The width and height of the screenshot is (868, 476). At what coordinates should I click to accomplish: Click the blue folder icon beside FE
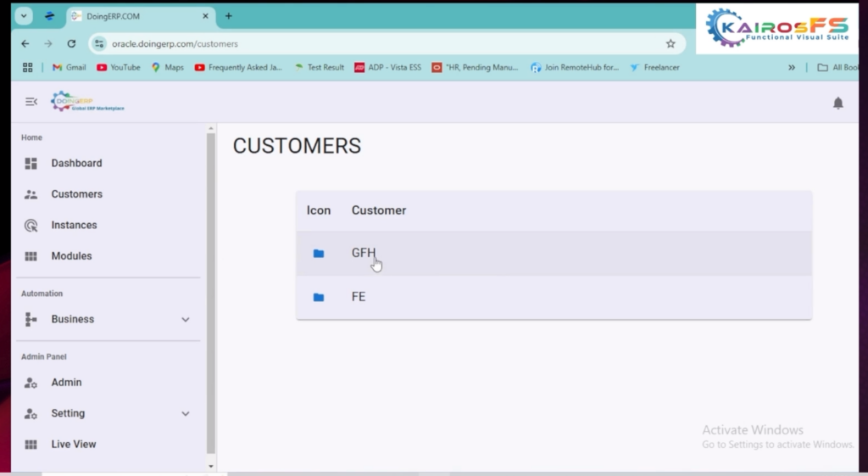[x=319, y=298]
